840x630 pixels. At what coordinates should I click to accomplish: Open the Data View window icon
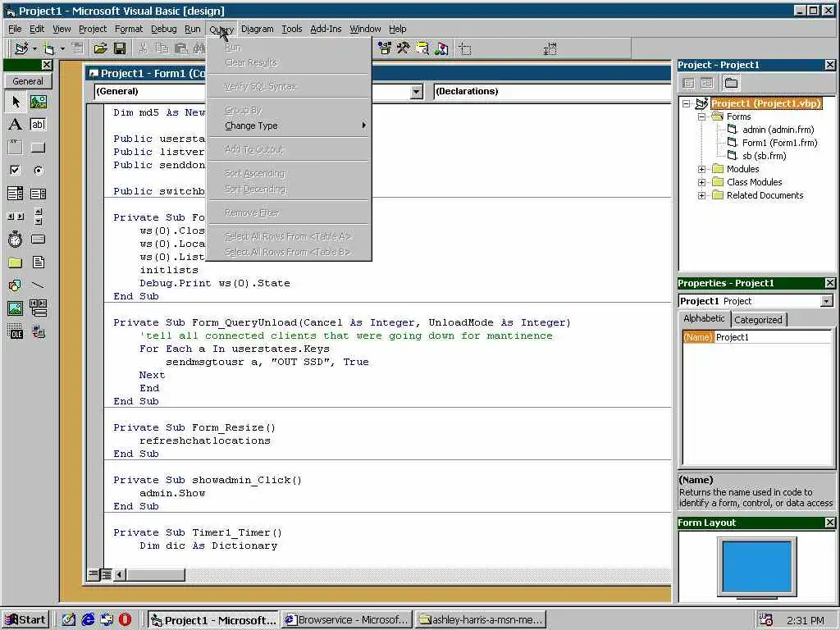click(x=422, y=48)
